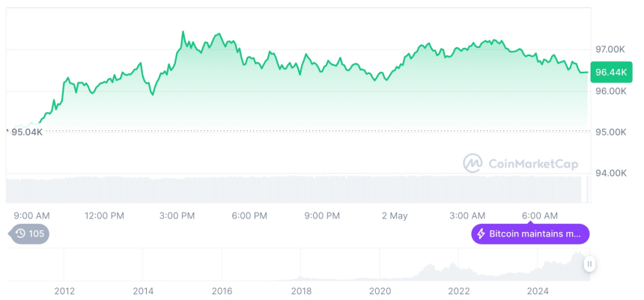Click the CoinMarketCap logo watermark icon

[x=473, y=163]
